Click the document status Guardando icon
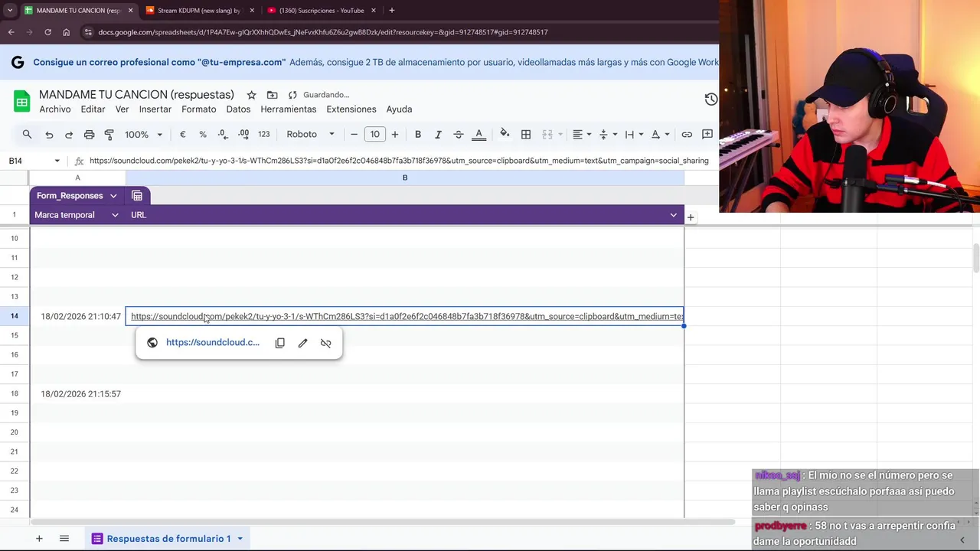980x551 pixels. pos(292,95)
